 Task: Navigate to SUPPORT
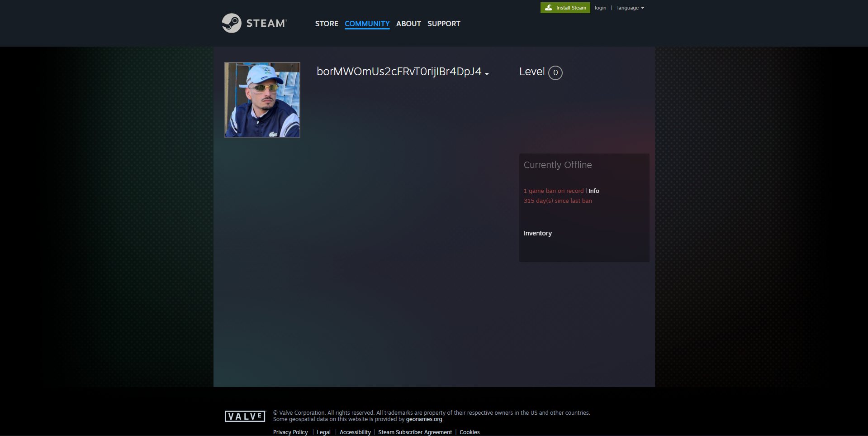(x=444, y=24)
